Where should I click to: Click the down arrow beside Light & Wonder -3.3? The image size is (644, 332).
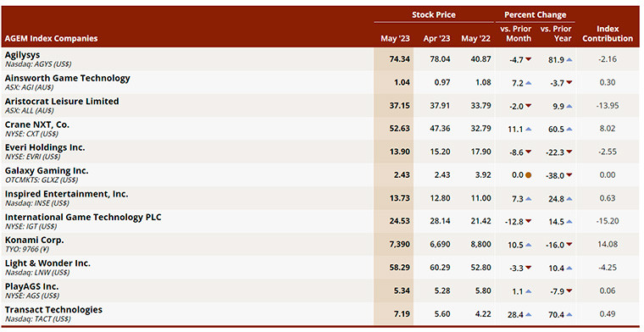tap(528, 268)
